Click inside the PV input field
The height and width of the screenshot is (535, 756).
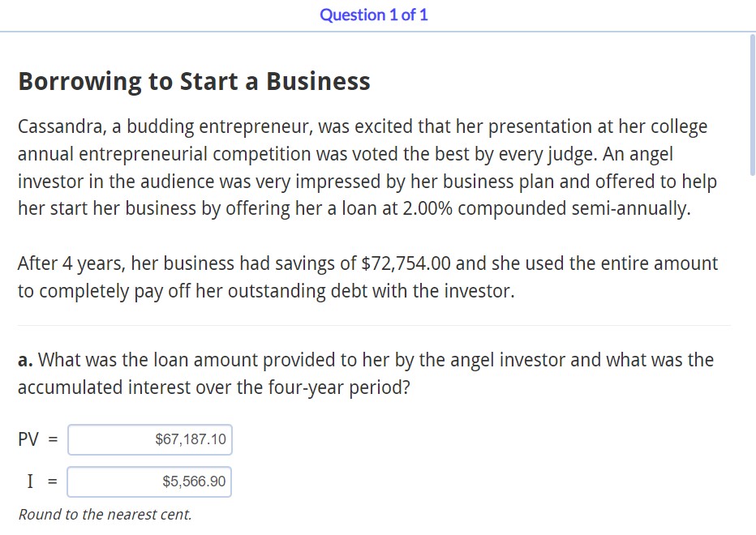tap(150, 439)
